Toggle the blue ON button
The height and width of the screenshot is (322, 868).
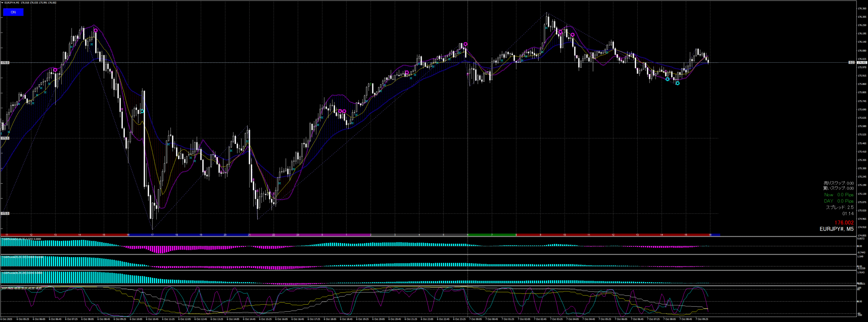tap(13, 12)
